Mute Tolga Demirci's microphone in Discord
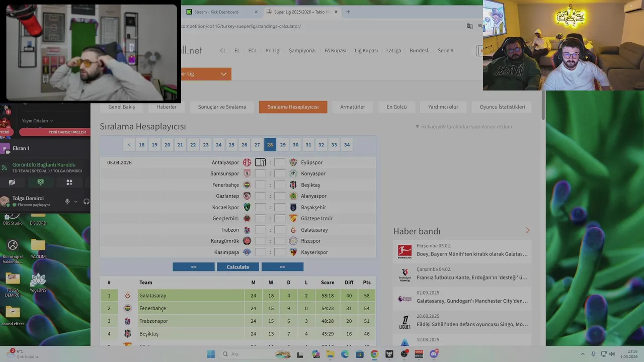 (67, 202)
